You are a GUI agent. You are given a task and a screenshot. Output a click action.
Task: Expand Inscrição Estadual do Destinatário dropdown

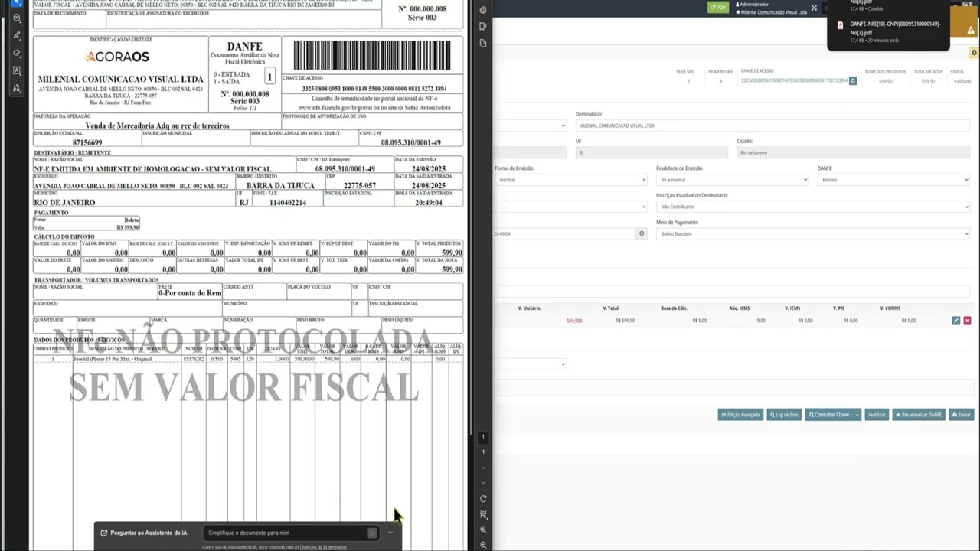(813, 207)
